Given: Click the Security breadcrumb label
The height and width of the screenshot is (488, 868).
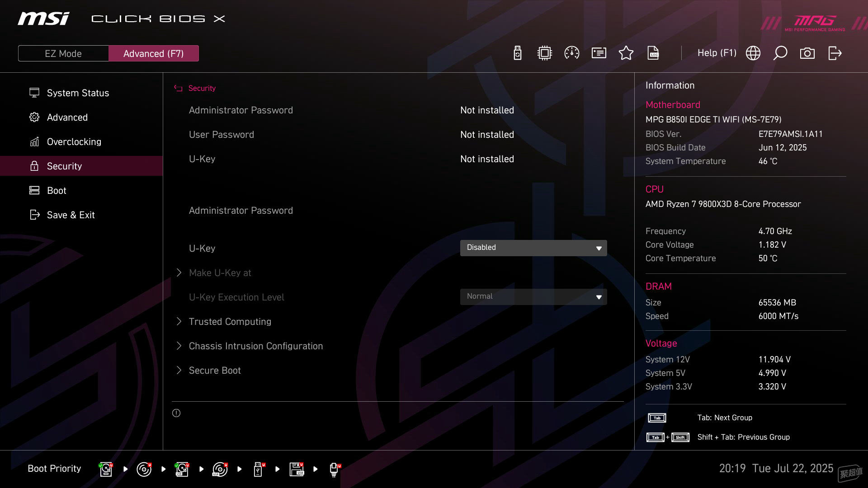Looking at the screenshot, I should tap(202, 88).
